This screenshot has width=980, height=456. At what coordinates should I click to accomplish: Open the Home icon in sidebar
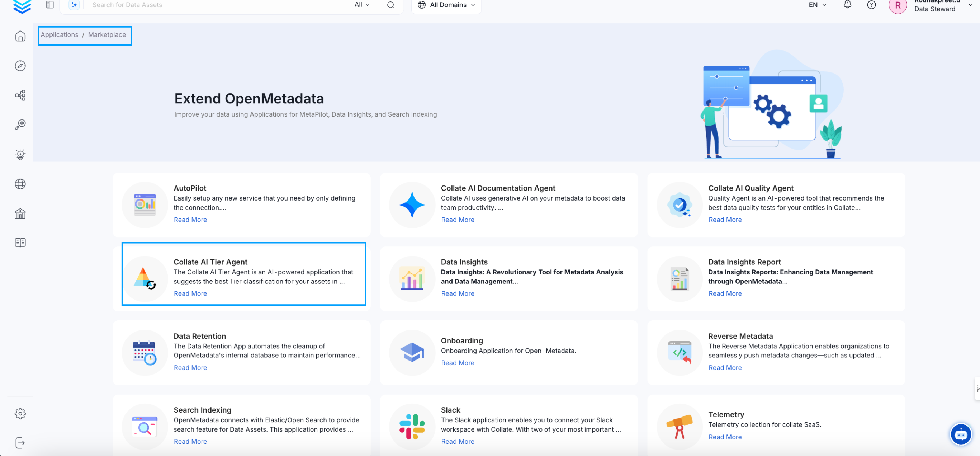click(x=20, y=36)
